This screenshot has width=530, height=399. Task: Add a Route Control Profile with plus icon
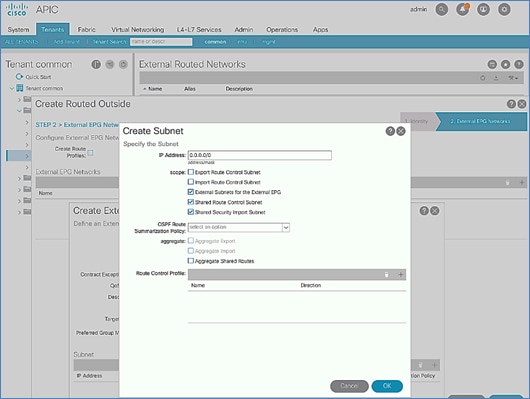point(401,275)
